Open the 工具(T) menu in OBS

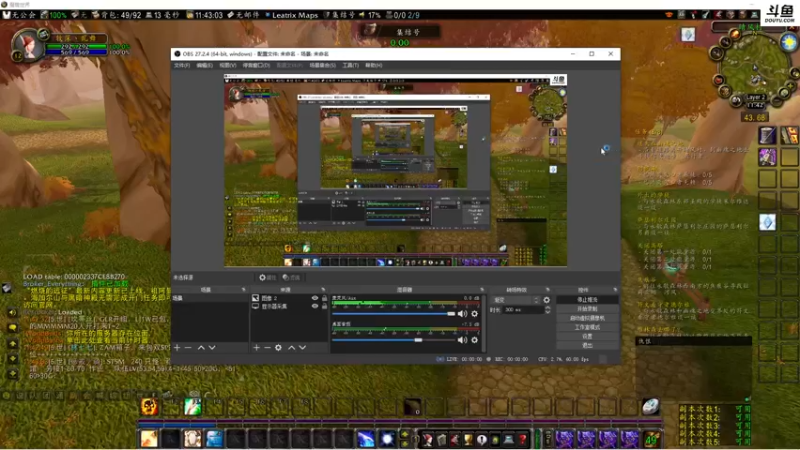[x=351, y=65]
